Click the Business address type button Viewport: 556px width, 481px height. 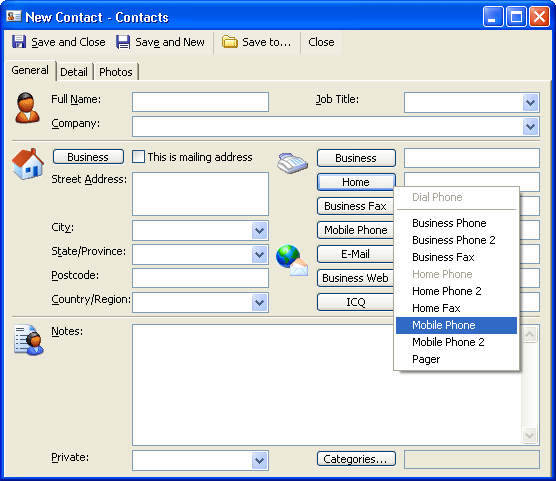coord(88,157)
